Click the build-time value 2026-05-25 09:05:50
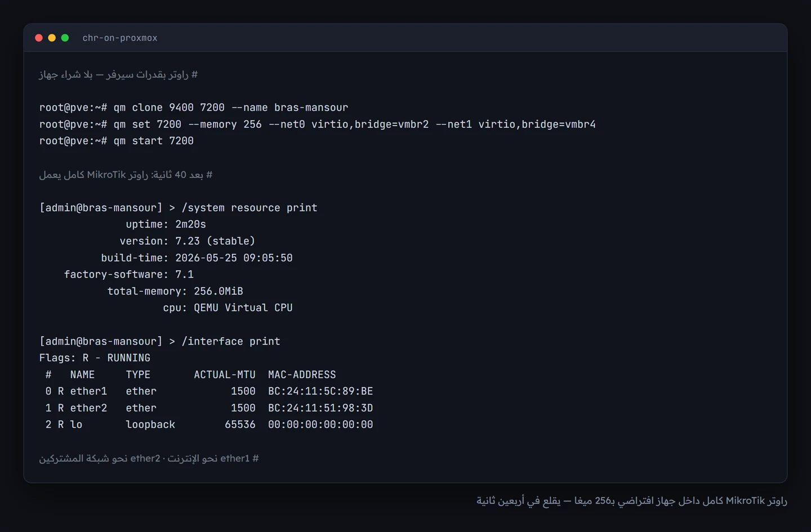 click(234, 258)
